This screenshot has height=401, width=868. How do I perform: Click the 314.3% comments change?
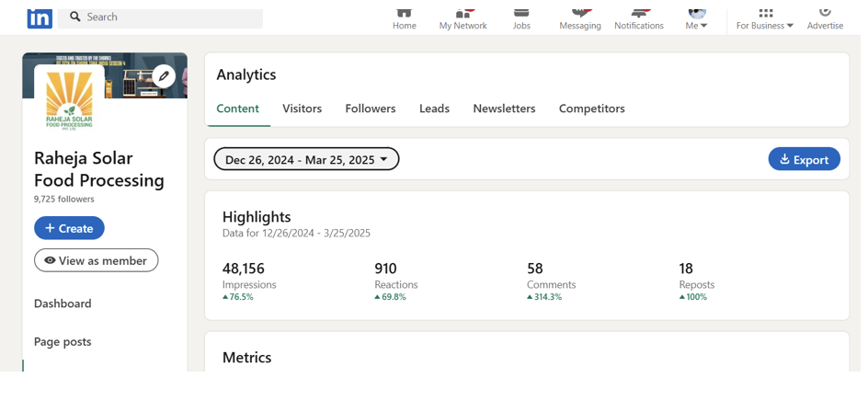click(544, 297)
